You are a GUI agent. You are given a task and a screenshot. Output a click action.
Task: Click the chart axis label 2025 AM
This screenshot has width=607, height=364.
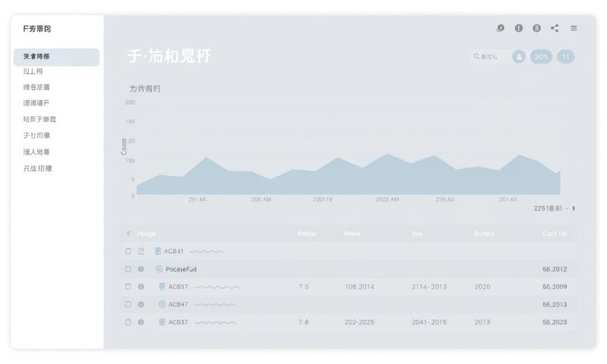coord(387,199)
